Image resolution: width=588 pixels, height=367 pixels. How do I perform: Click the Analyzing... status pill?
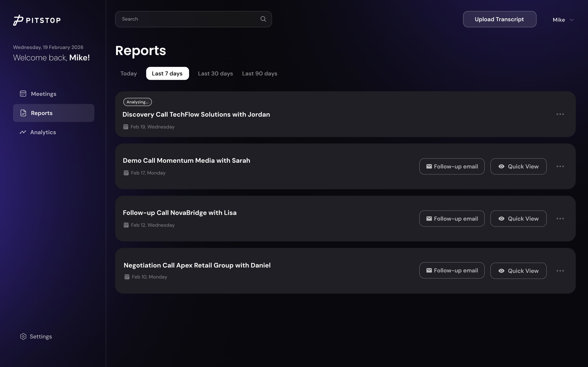[x=137, y=102]
